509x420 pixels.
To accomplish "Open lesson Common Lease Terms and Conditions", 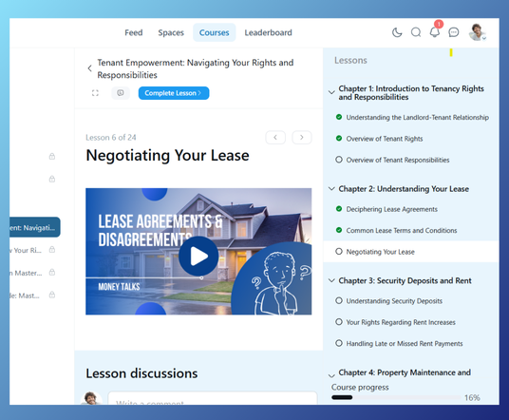I will [x=402, y=230].
